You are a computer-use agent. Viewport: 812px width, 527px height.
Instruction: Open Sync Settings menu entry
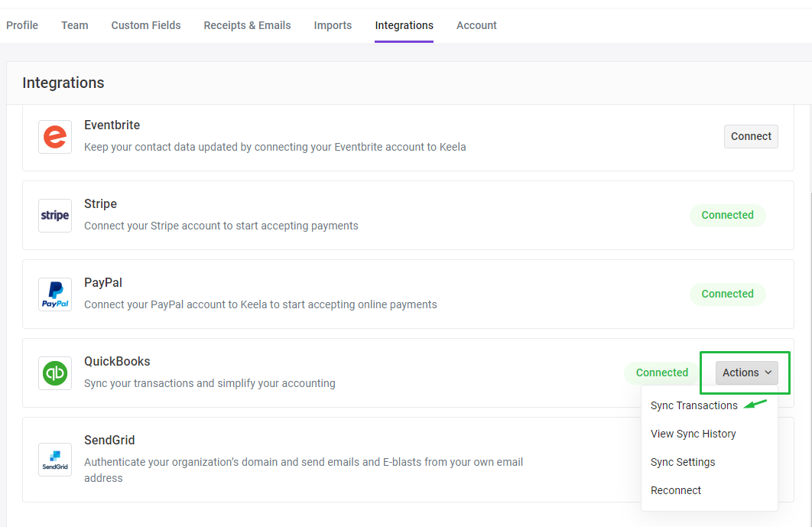[683, 462]
